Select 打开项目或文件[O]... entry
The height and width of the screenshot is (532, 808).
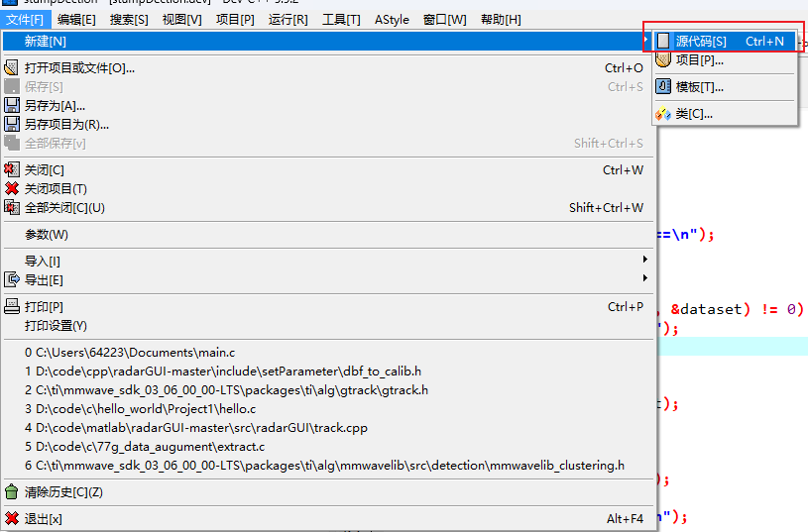tap(328, 68)
